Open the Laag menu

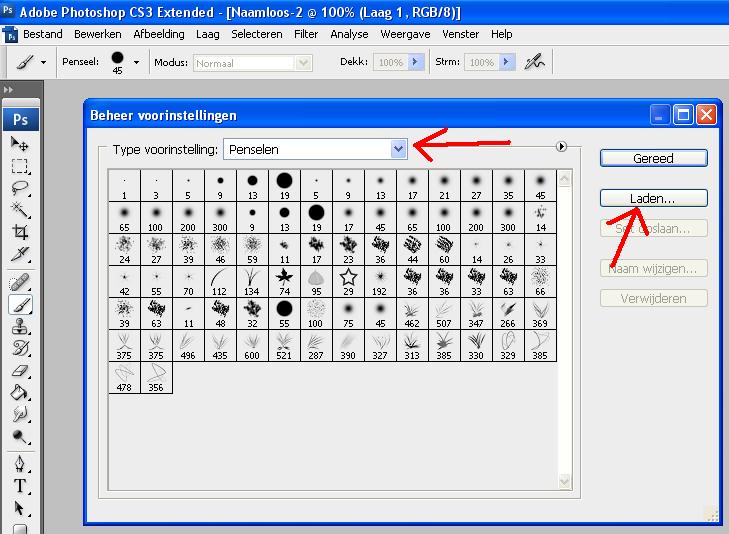pos(207,34)
